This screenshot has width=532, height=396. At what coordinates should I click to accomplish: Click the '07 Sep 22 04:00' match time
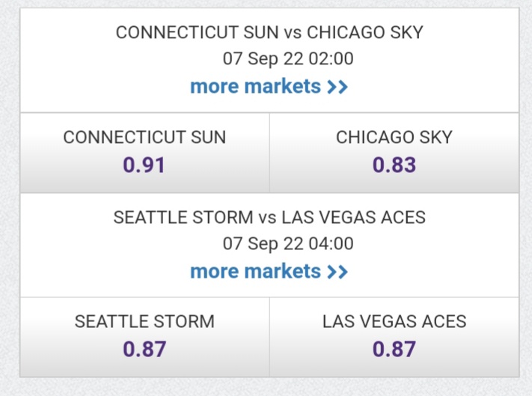(x=288, y=243)
